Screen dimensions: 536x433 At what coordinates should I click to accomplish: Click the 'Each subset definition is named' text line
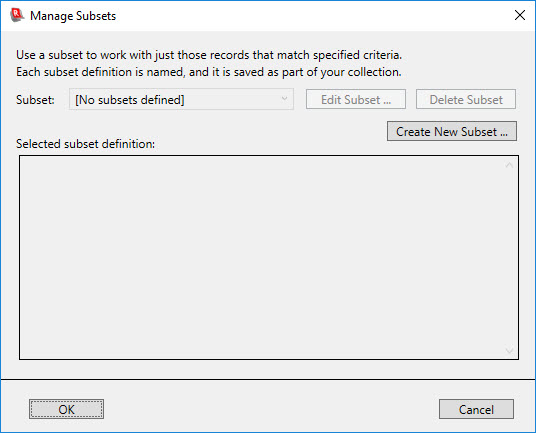click(x=209, y=72)
